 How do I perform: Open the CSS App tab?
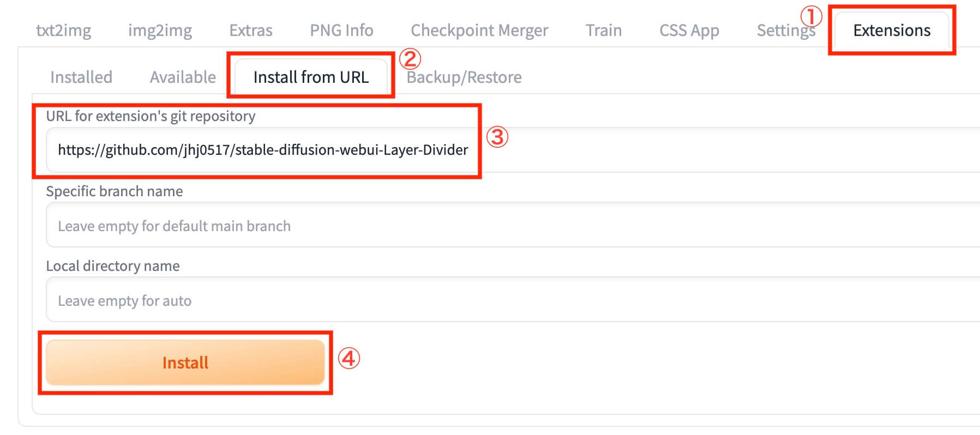point(689,31)
